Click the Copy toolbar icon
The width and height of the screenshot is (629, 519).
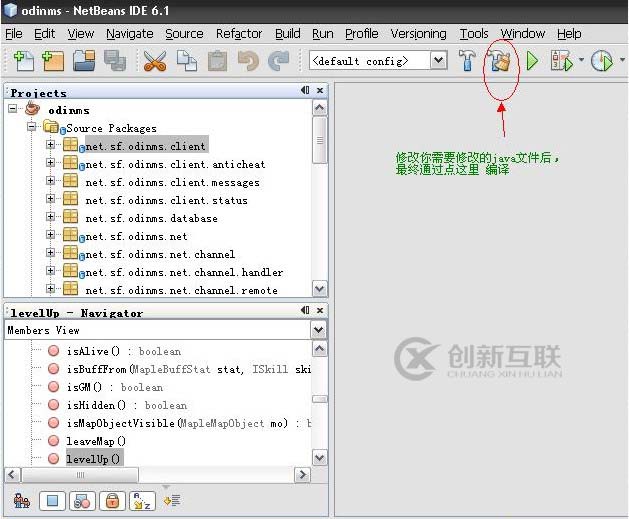[187, 61]
